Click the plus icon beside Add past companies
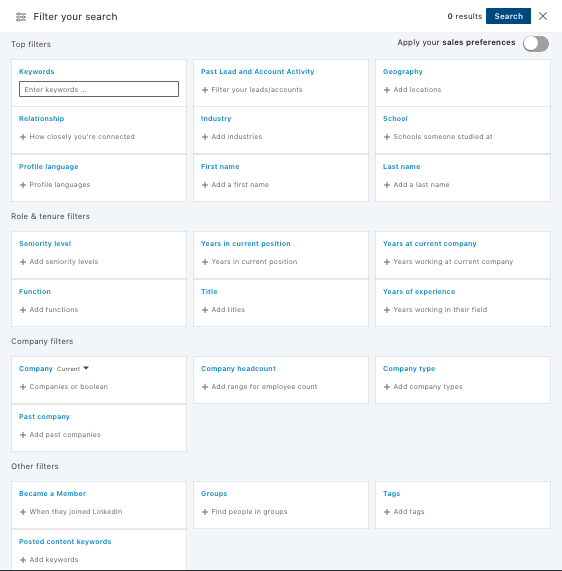 pyautogui.click(x=23, y=435)
